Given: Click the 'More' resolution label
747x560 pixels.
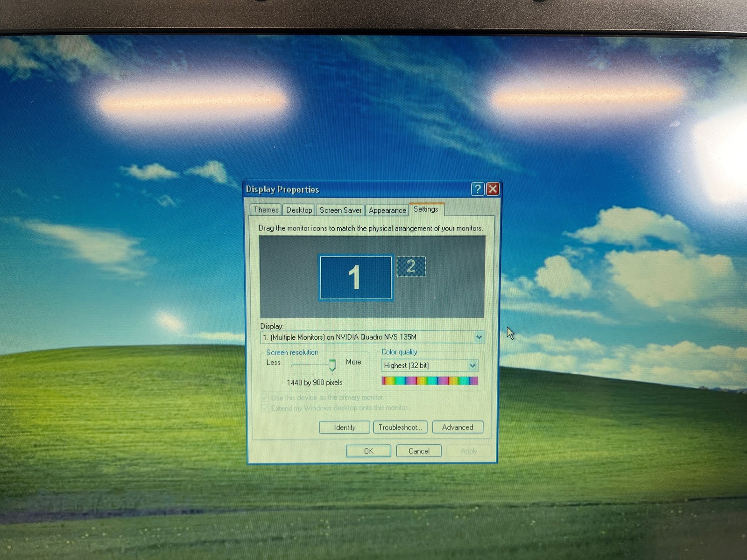Looking at the screenshot, I should [353, 362].
